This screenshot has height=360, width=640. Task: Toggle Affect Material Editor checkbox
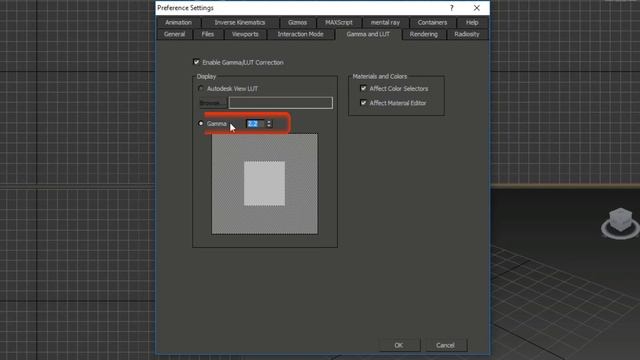[363, 102]
